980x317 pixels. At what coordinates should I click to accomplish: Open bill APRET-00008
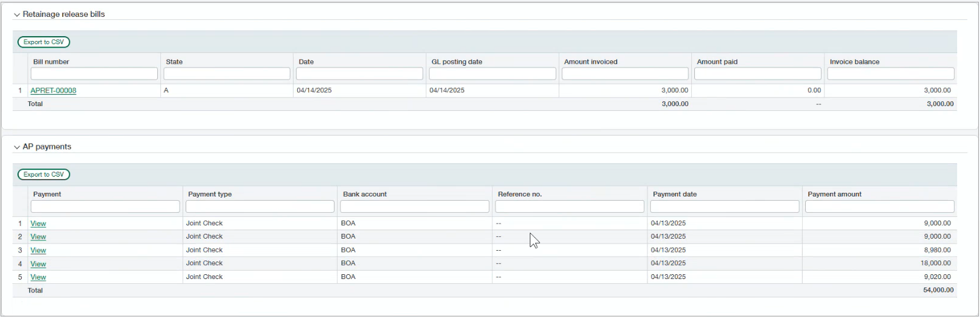(x=53, y=90)
